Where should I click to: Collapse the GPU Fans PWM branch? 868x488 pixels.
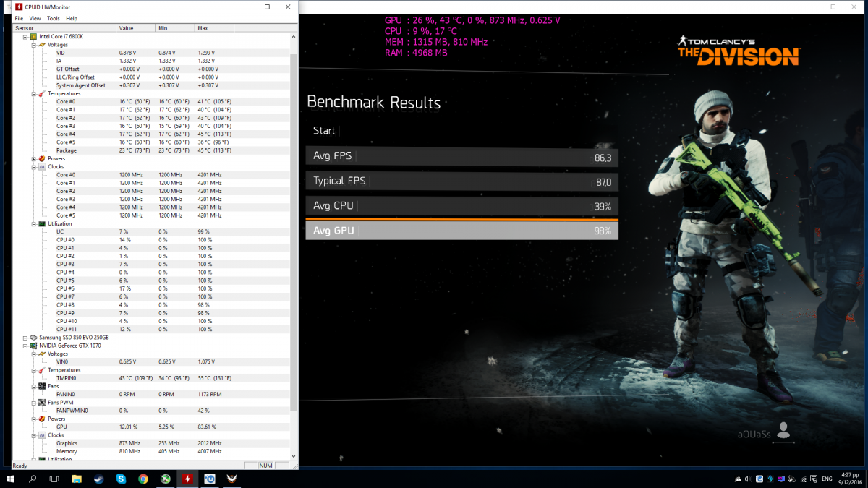(x=33, y=403)
